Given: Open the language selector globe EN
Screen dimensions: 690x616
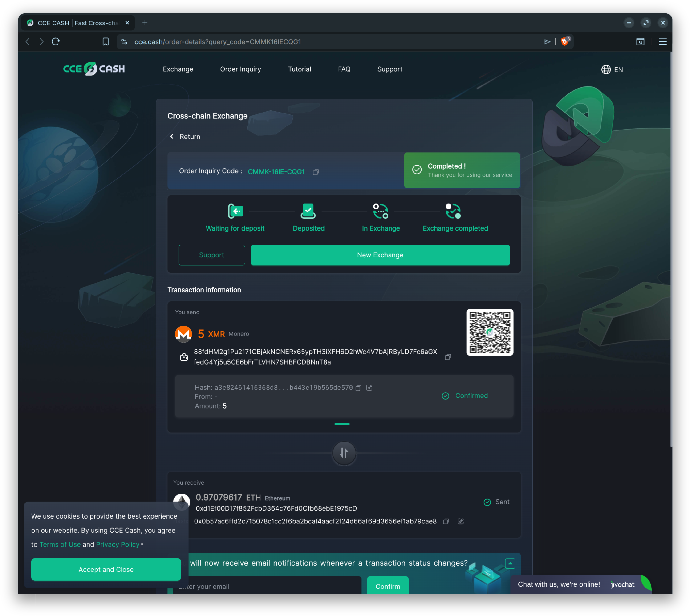Looking at the screenshot, I should click(612, 69).
